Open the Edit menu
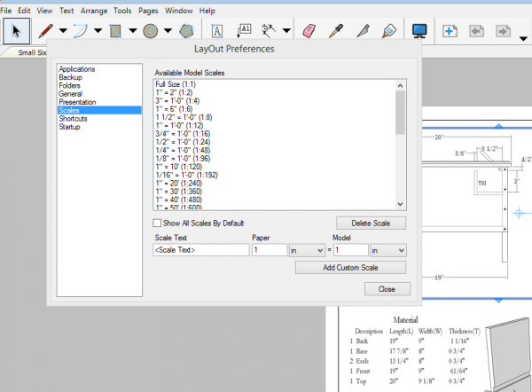This screenshot has height=392, width=532. click(x=24, y=11)
